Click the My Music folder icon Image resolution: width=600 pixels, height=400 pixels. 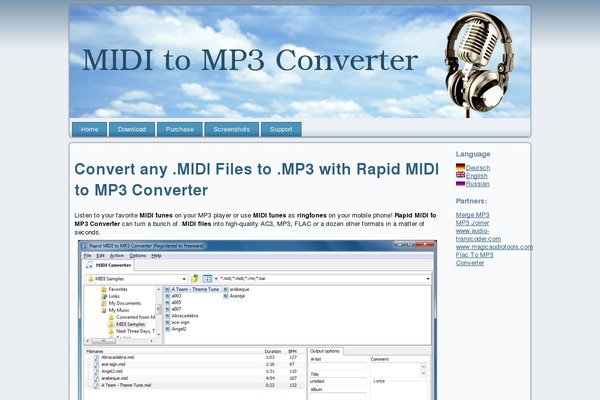point(104,310)
